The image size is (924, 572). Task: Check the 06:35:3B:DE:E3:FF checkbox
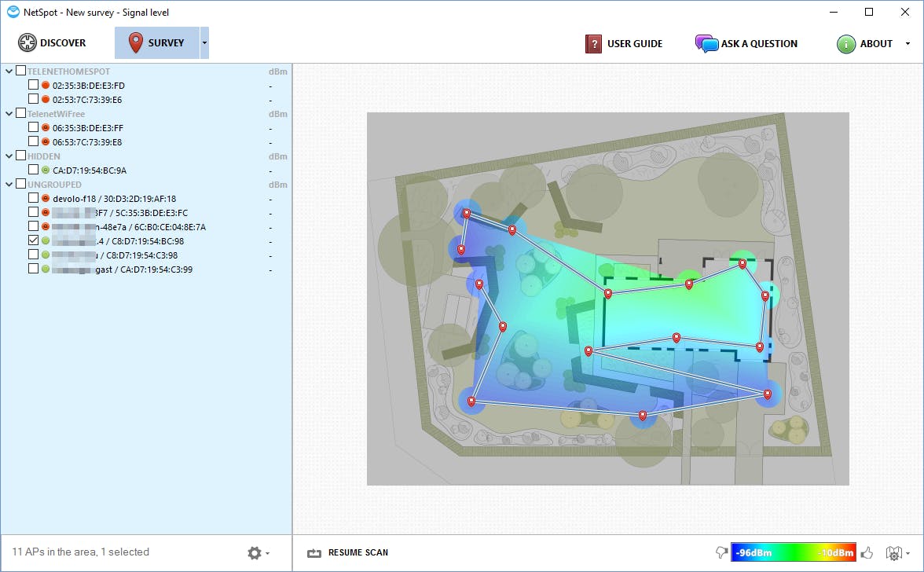point(34,127)
